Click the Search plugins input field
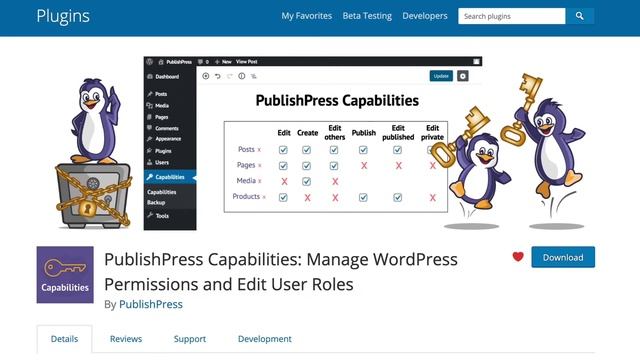 (512, 16)
